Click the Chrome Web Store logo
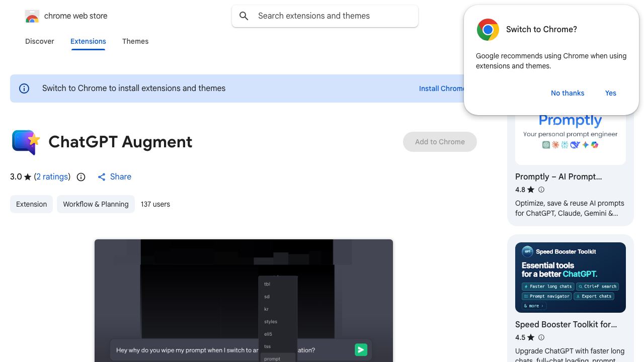This screenshot has width=644, height=362. pos(32,16)
